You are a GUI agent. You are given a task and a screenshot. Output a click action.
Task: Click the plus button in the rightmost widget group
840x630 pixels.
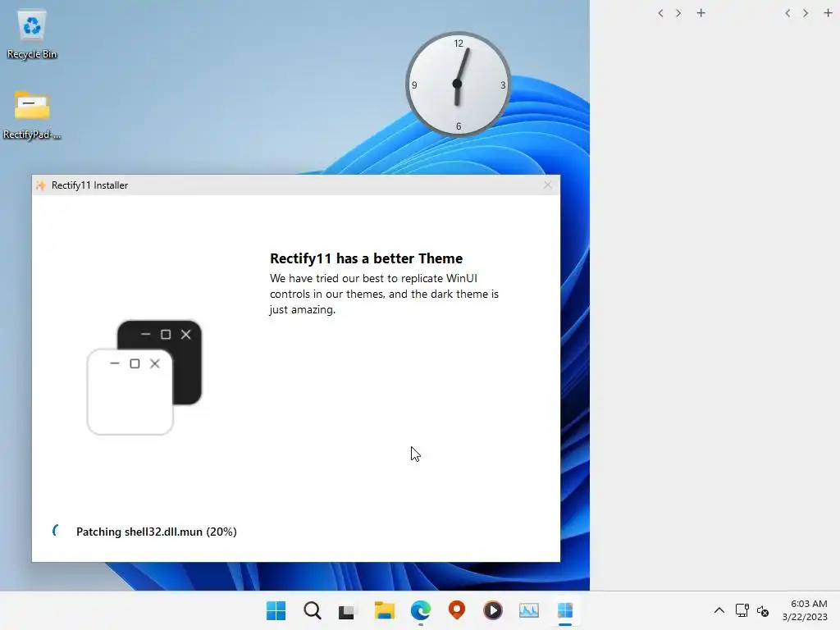[828, 13]
